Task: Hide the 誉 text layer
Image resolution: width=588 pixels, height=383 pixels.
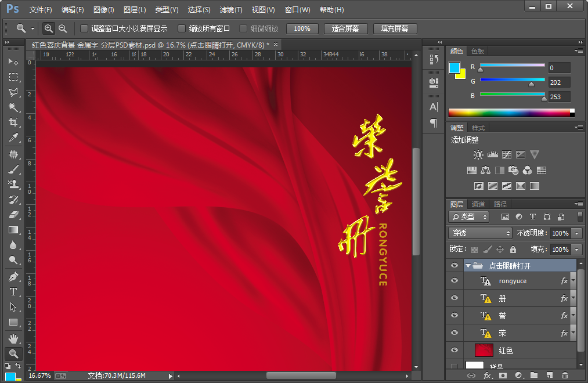Action: [x=454, y=315]
